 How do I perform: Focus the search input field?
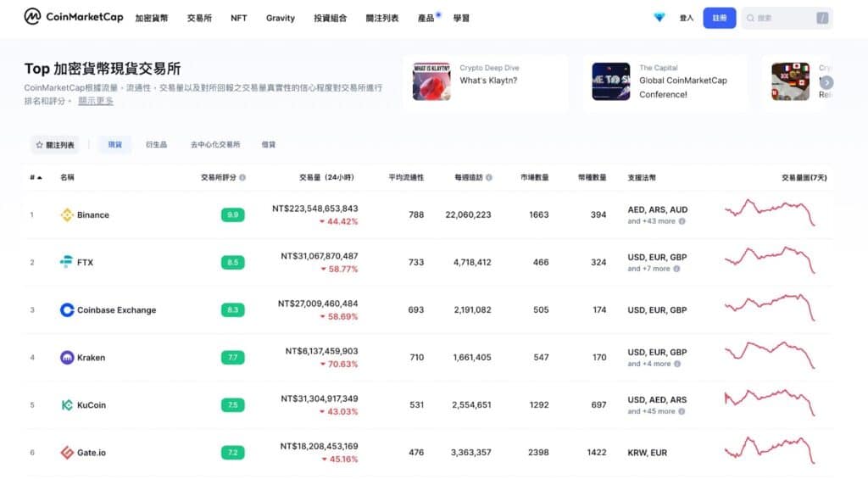click(786, 19)
